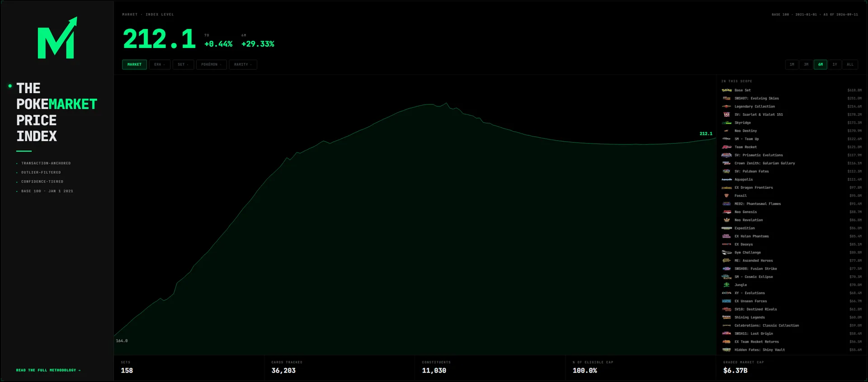Click the SMSH11: Lost Origin row name
The width and height of the screenshot is (868, 382).
point(754,334)
